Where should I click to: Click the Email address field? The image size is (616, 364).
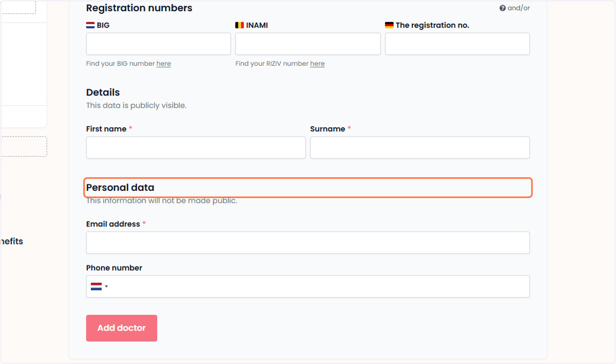[308, 242]
